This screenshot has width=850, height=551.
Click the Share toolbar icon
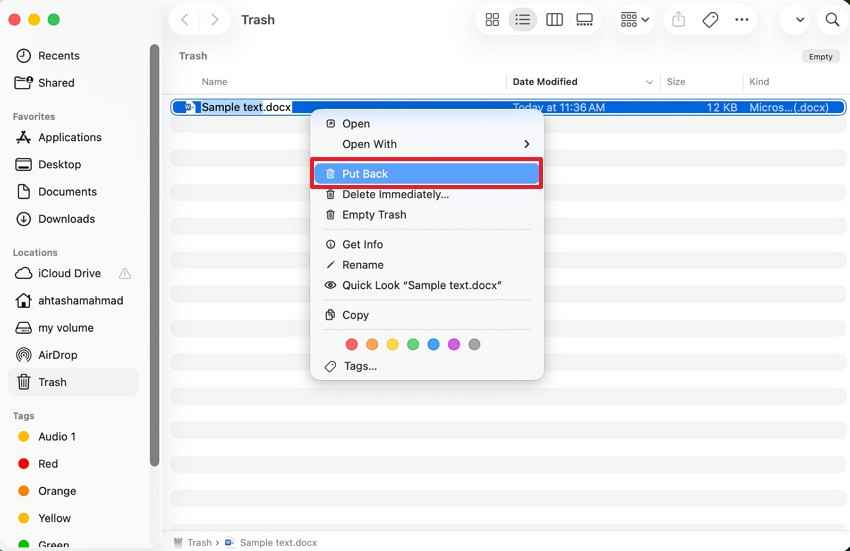click(x=678, y=20)
